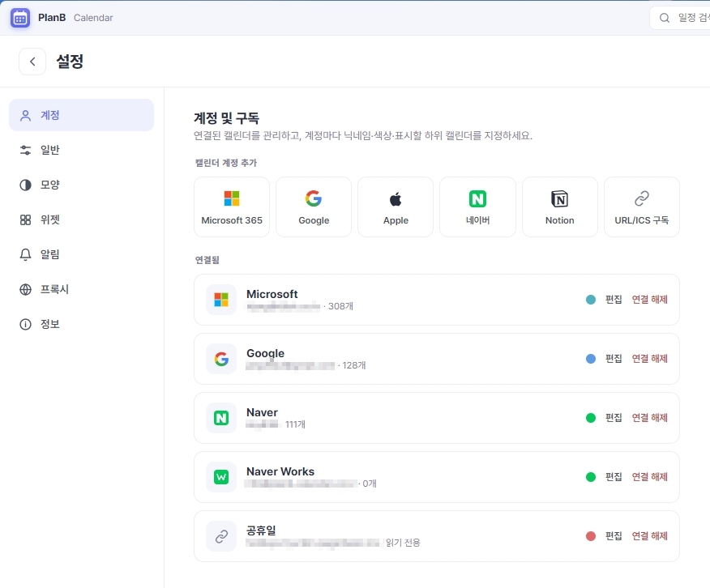Screen dimensions: 710x588
Task: Click the teal color dot for Microsoft
Action: tap(591, 300)
